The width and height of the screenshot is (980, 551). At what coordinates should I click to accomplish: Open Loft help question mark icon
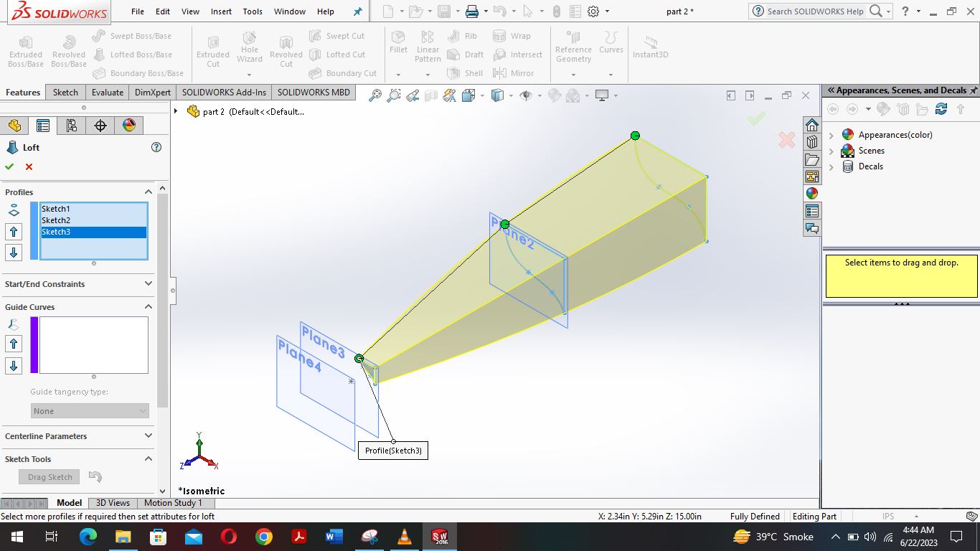pos(156,147)
